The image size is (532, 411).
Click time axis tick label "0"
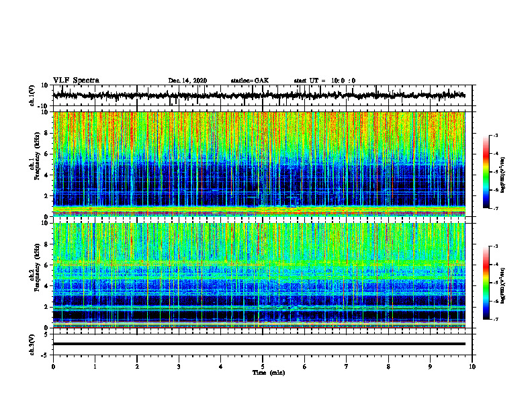coord(53,367)
